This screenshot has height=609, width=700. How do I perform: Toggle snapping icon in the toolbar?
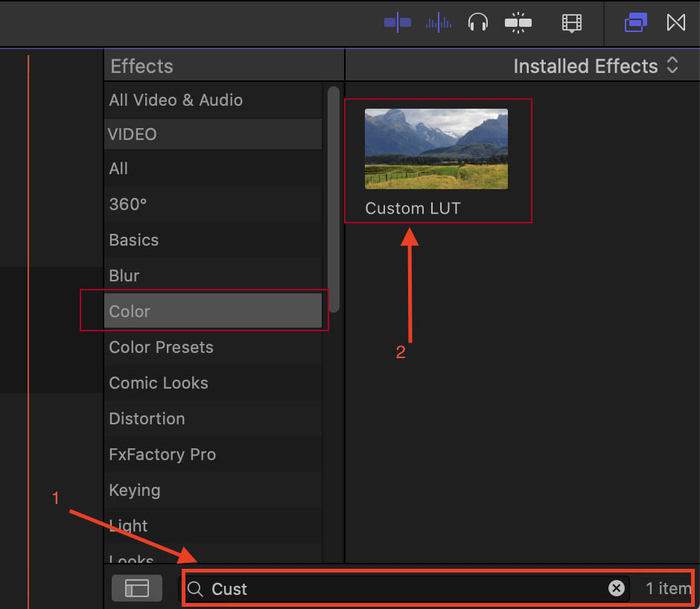[518, 22]
